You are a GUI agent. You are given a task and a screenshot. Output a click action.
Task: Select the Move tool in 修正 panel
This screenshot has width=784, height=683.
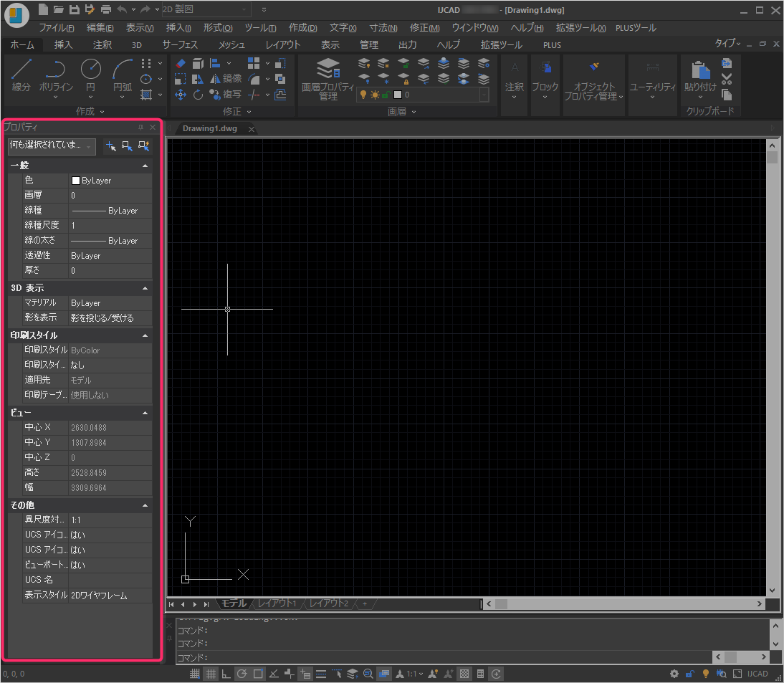[181, 95]
